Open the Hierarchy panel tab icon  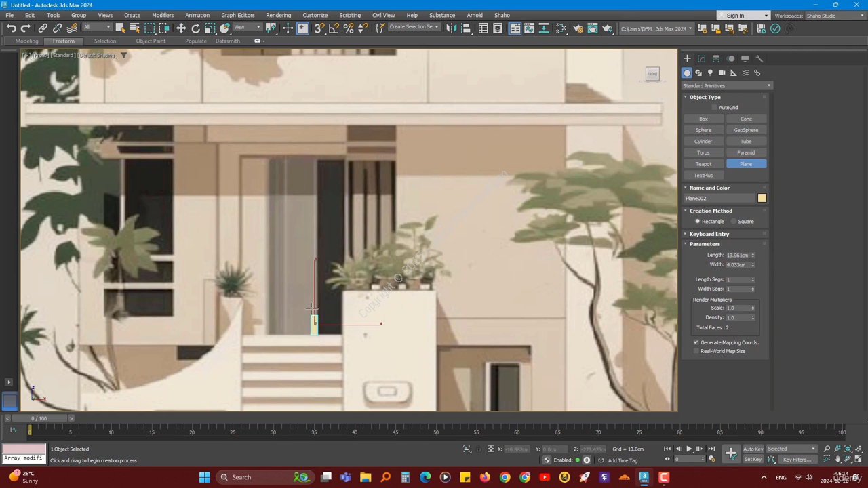(x=716, y=58)
